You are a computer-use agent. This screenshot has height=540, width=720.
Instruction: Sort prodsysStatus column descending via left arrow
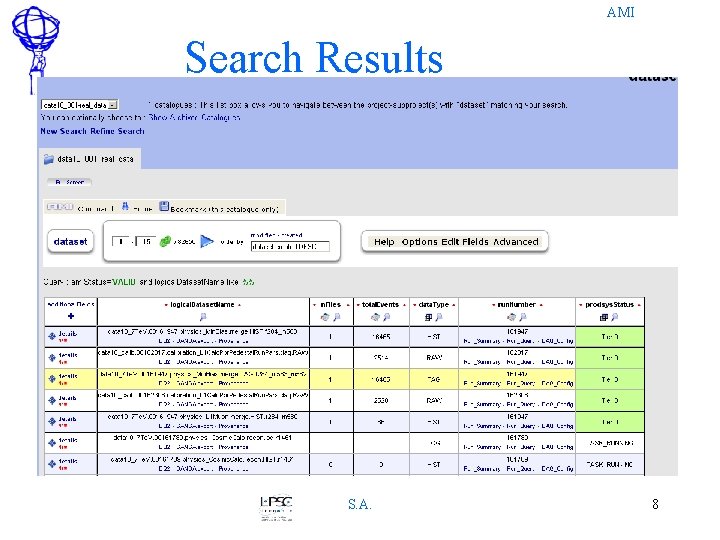(580, 305)
